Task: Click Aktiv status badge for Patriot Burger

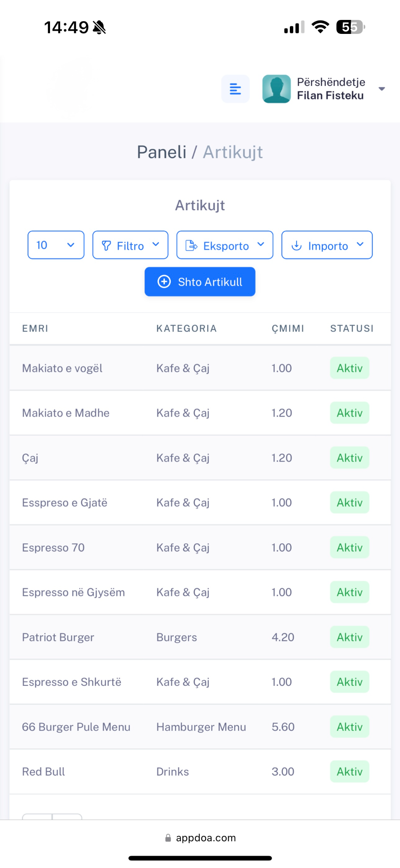Action: [350, 637]
